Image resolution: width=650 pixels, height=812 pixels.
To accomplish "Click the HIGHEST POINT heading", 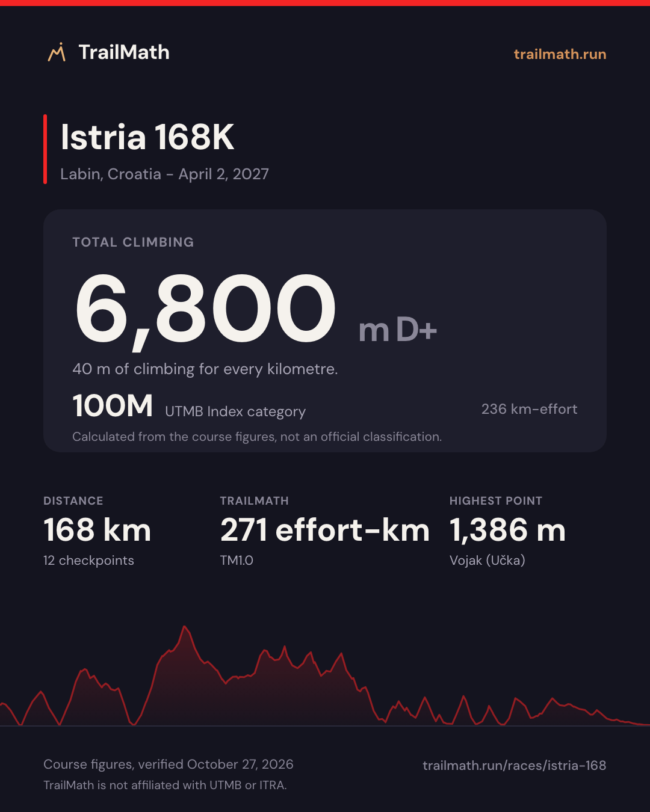I will [x=496, y=500].
